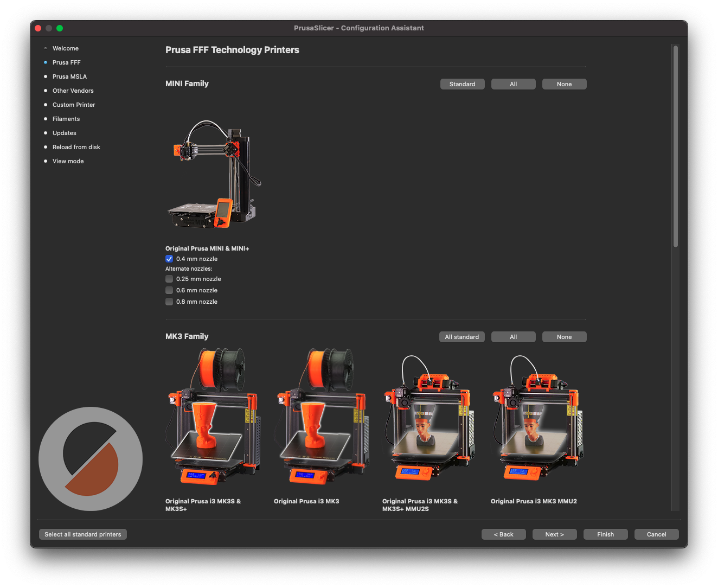Click the Original Prusa i3 MK3 label
The image size is (718, 588).
pyautogui.click(x=306, y=501)
